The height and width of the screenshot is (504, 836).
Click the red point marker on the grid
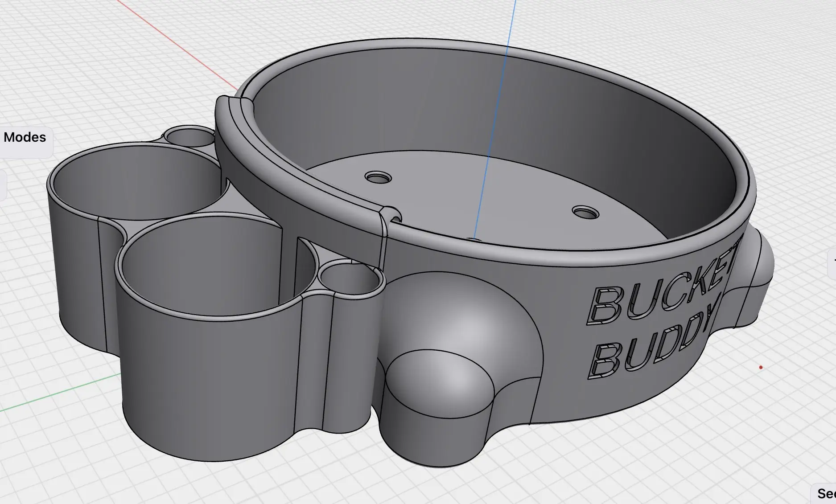[x=760, y=367]
